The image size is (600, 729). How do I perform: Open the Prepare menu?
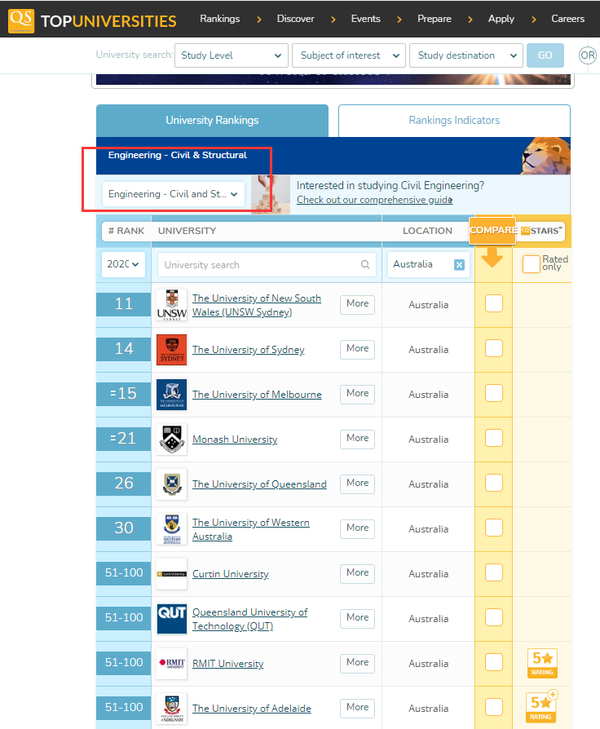coord(434,19)
